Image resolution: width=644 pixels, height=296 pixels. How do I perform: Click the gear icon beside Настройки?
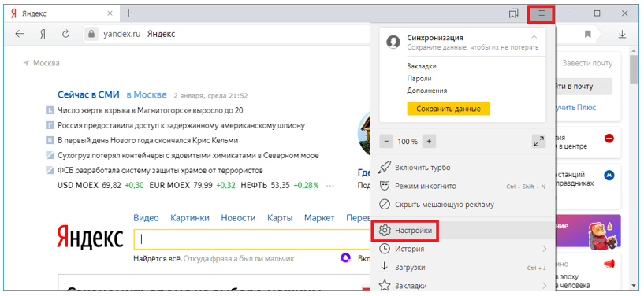(385, 231)
